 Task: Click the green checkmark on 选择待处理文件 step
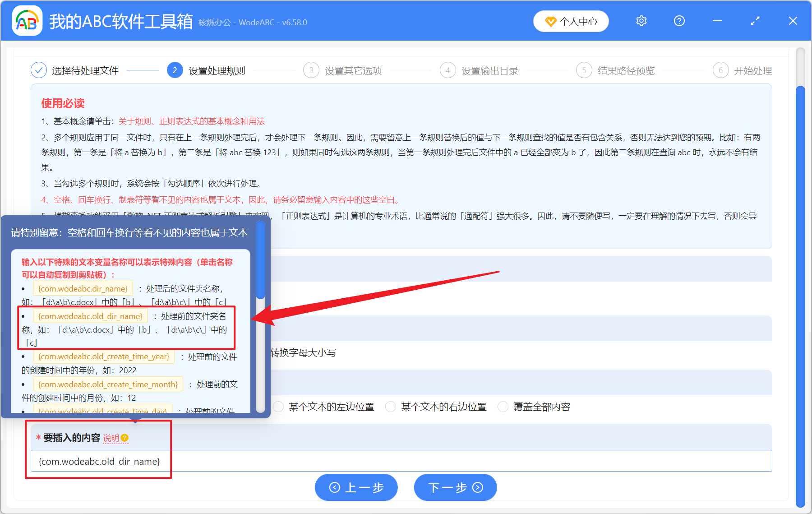tap(38, 70)
